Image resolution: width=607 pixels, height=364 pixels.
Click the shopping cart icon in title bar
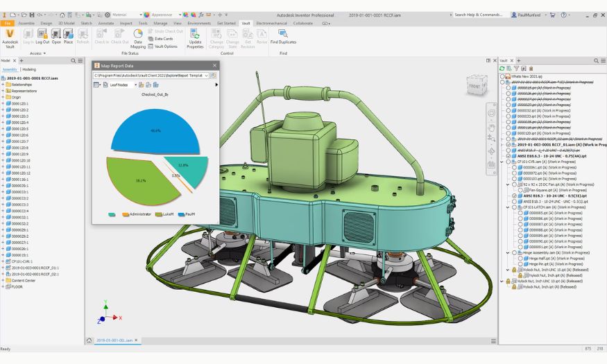[x=552, y=15]
